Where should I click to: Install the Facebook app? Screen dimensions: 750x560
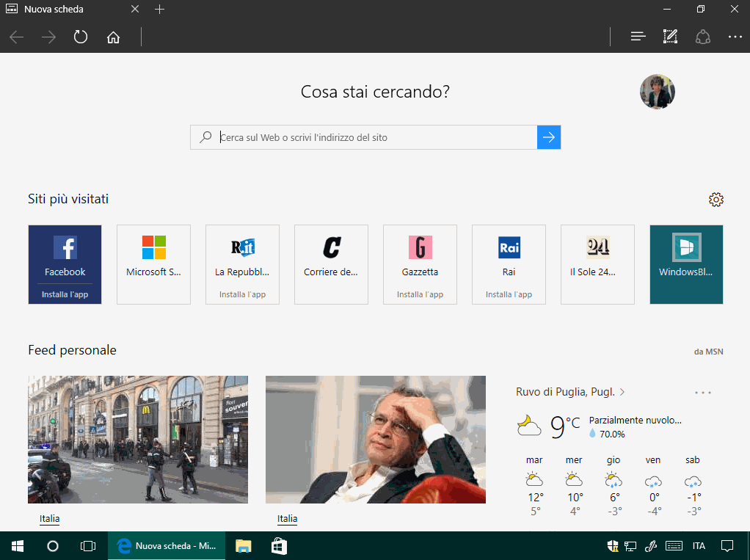[65, 294]
